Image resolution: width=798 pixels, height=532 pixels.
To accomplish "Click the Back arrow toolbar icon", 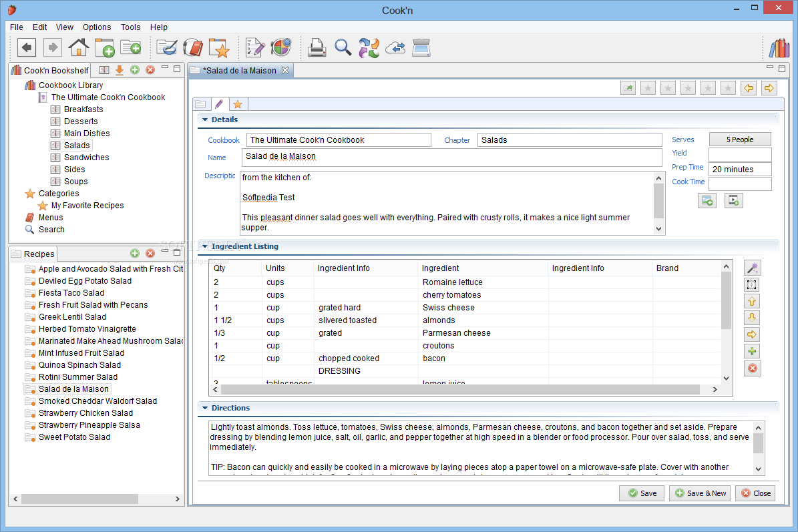I will pos(27,48).
